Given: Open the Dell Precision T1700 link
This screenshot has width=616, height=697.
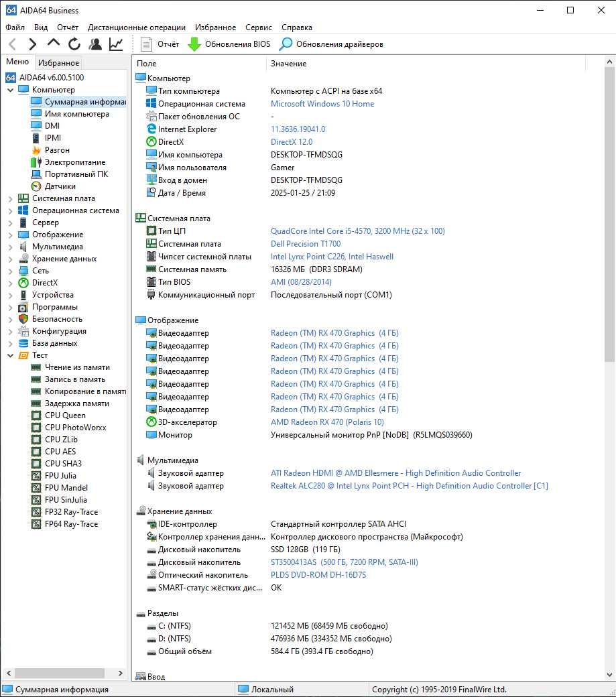Looking at the screenshot, I should coord(306,243).
